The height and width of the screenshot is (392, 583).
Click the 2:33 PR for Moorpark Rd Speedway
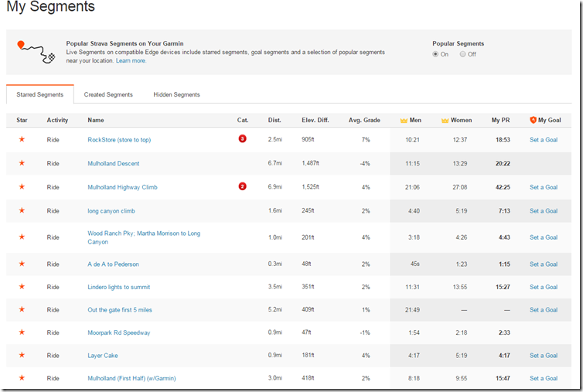pyautogui.click(x=505, y=332)
